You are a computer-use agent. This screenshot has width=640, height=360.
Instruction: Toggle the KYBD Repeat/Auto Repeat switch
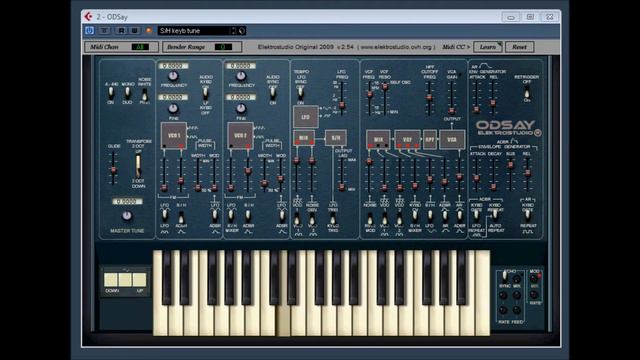coord(495,215)
